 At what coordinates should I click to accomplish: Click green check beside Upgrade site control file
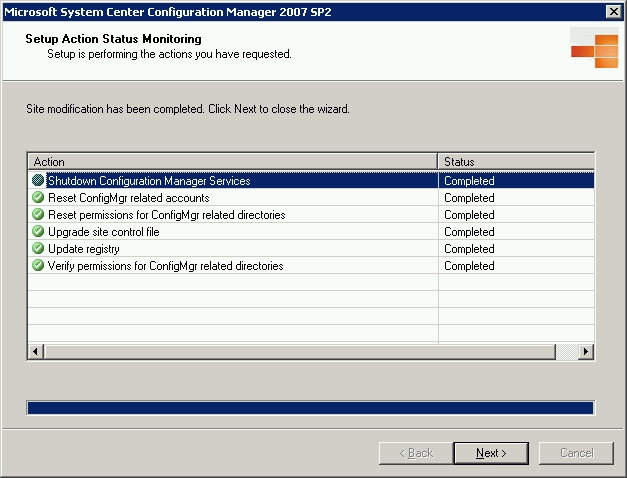38,231
